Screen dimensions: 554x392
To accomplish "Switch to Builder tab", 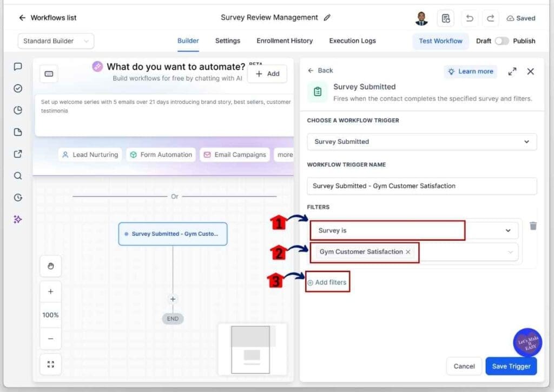I will coord(188,41).
